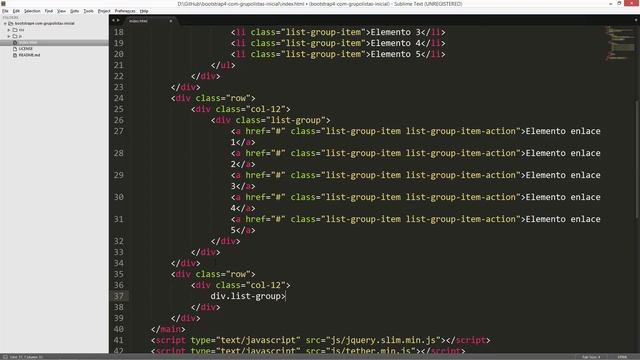Image resolution: width=640 pixels, height=360 pixels.
Task: Open the Selection menu
Action: pyautogui.click(x=32, y=11)
